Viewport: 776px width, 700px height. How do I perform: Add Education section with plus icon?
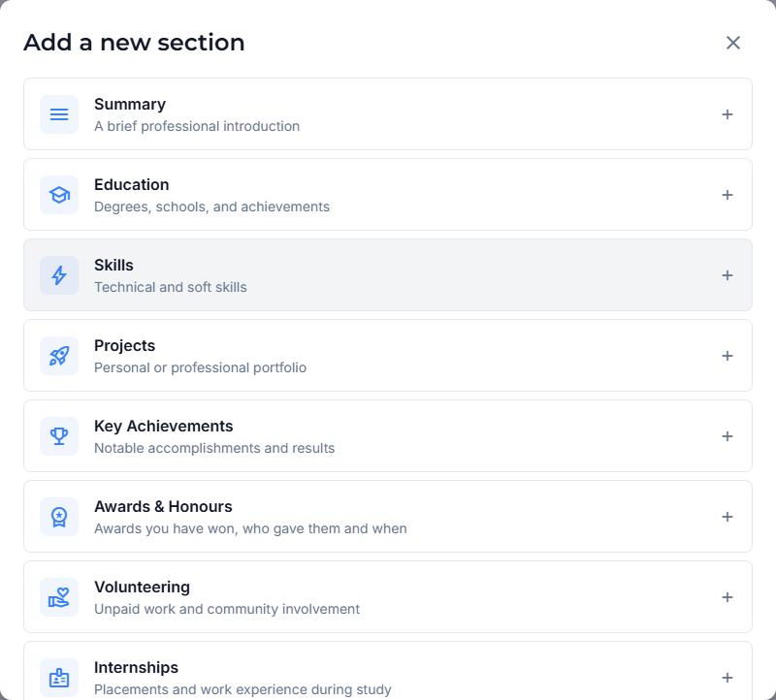tap(727, 195)
